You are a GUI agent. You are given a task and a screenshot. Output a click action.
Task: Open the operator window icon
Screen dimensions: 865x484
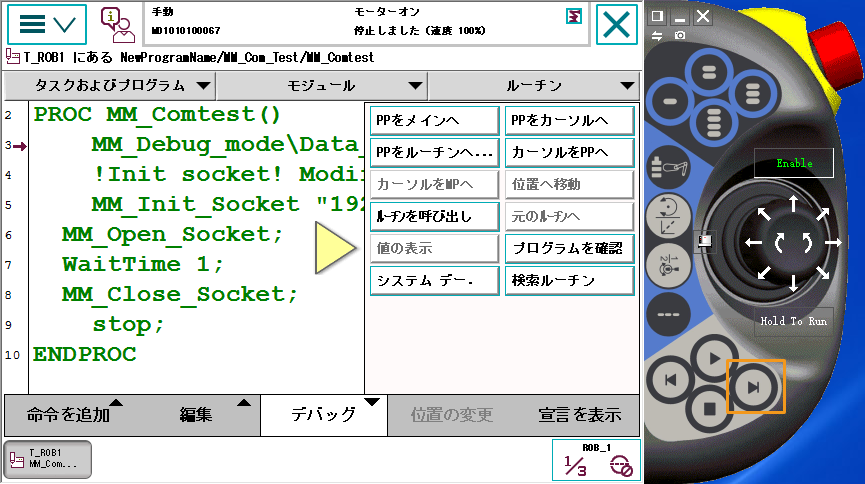click(117, 25)
